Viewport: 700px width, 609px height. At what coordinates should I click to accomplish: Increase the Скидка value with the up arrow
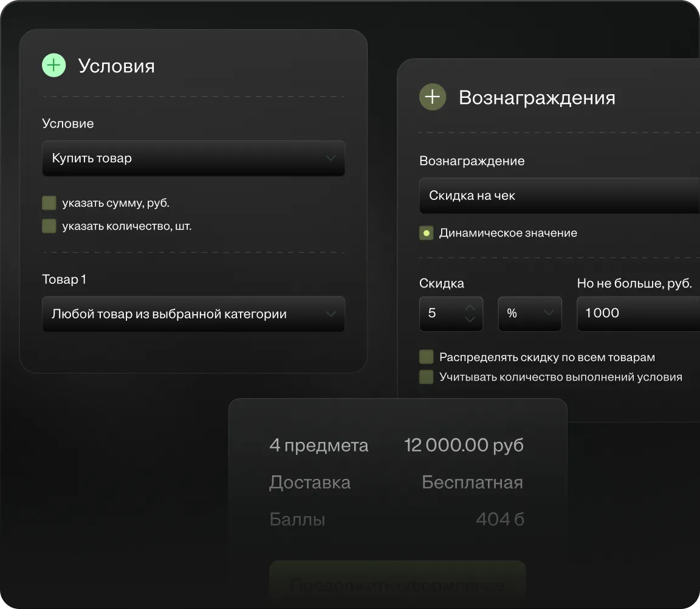(x=470, y=308)
